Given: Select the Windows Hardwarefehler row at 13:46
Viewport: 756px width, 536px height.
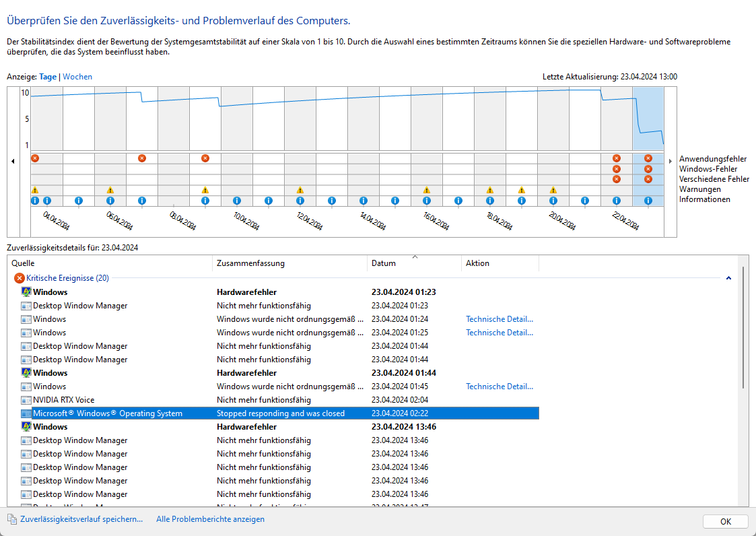Looking at the screenshot, I should click(x=279, y=426).
